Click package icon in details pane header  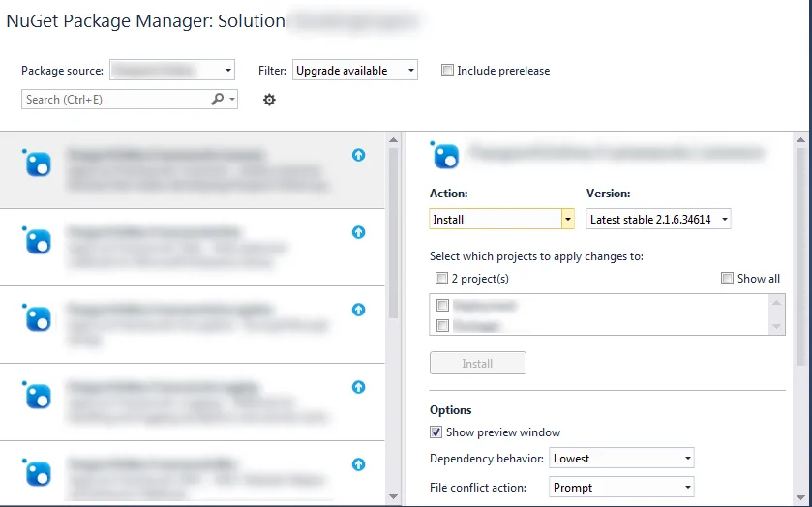[445, 155]
